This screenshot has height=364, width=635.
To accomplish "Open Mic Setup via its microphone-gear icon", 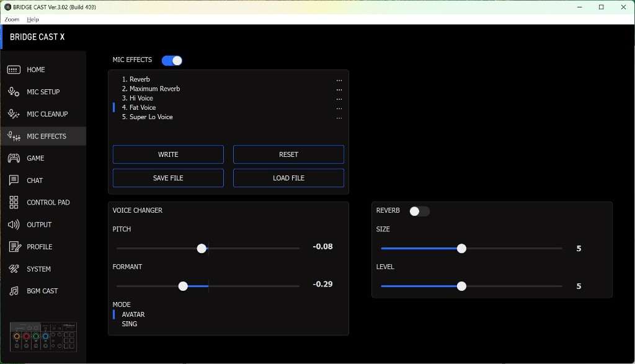I will [14, 92].
